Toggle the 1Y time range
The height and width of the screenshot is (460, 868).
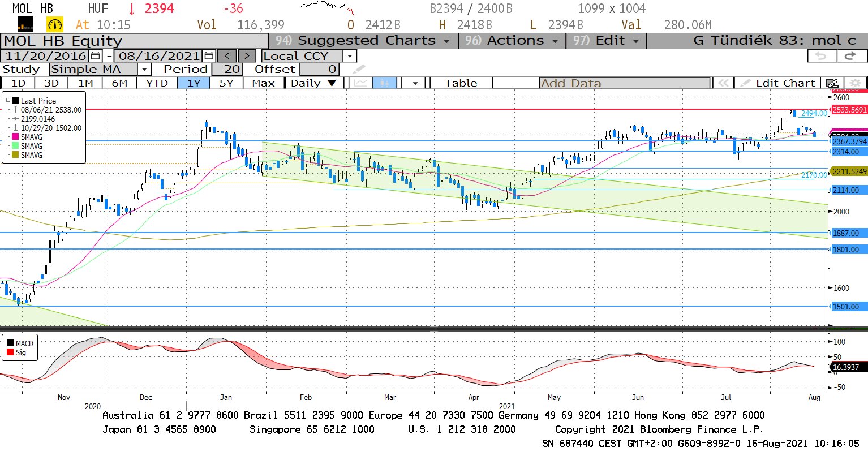[194, 83]
